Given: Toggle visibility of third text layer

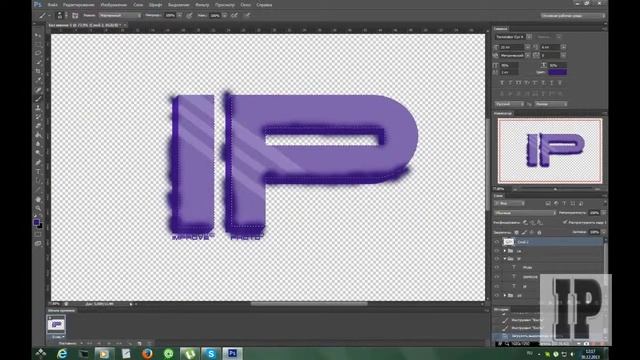Looking at the screenshot, I should coord(497,286).
